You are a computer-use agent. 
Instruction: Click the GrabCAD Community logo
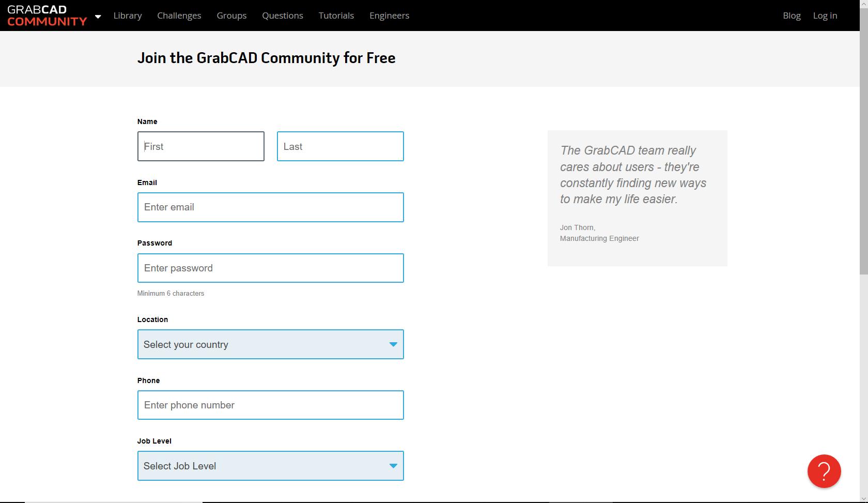click(47, 16)
